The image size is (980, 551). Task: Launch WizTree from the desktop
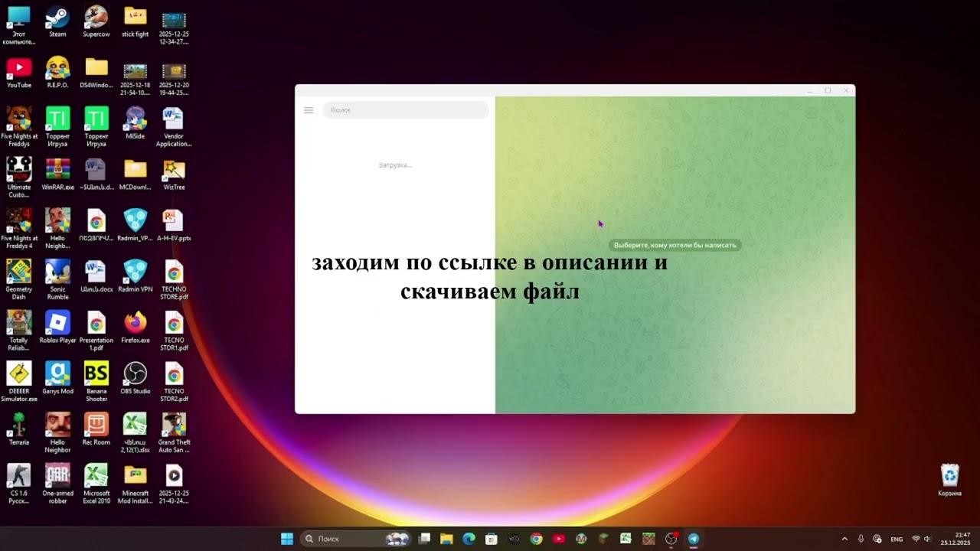pos(174,174)
